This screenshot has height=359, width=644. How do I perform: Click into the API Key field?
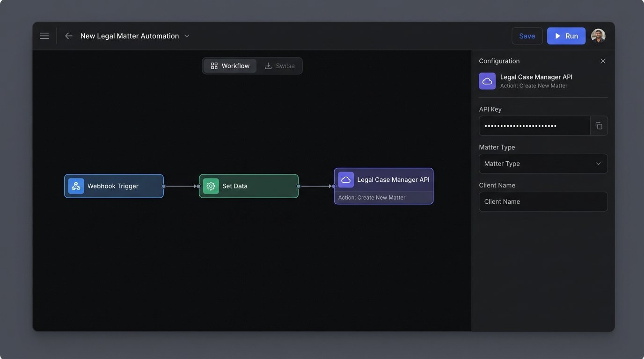(x=534, y=126)
